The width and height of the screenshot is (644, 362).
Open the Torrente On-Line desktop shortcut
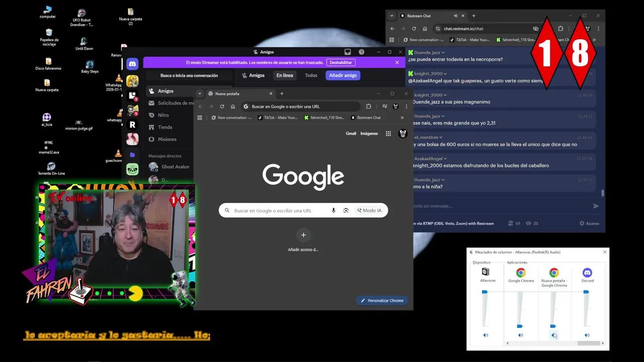[51, 169]
